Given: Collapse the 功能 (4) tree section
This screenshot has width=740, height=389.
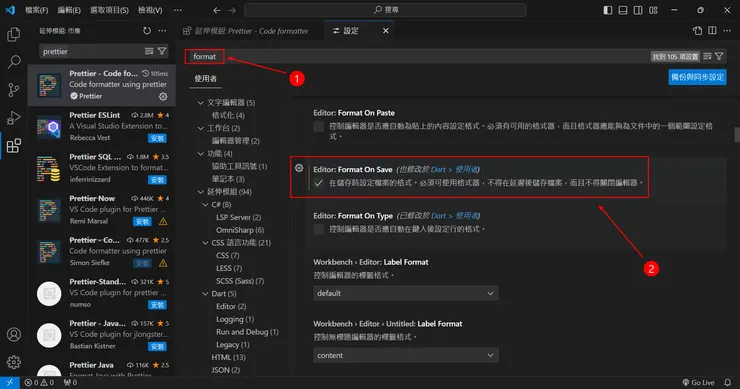Looking at the screenshot, I should [x=201, y=154].
